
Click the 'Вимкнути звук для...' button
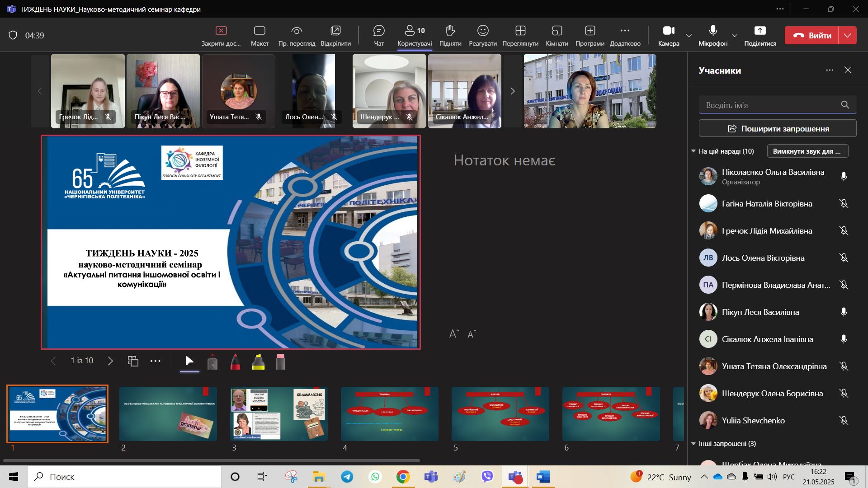[807, 151]
